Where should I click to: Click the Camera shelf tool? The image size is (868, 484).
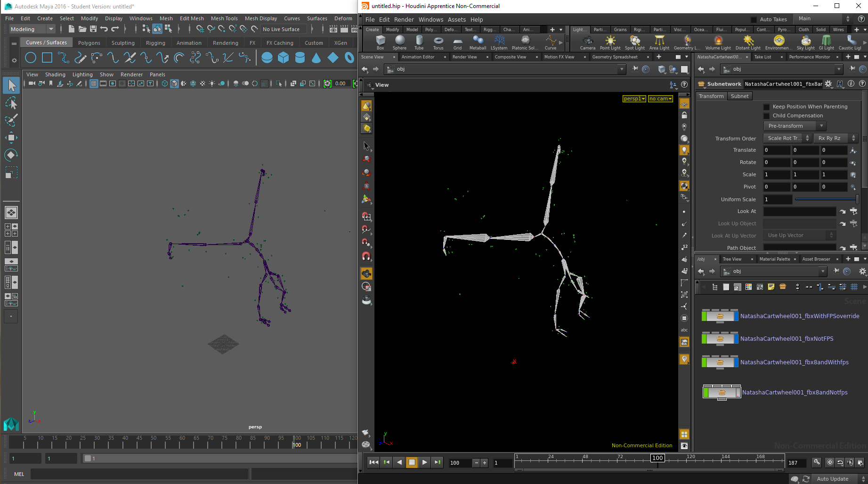coord(587,42)
